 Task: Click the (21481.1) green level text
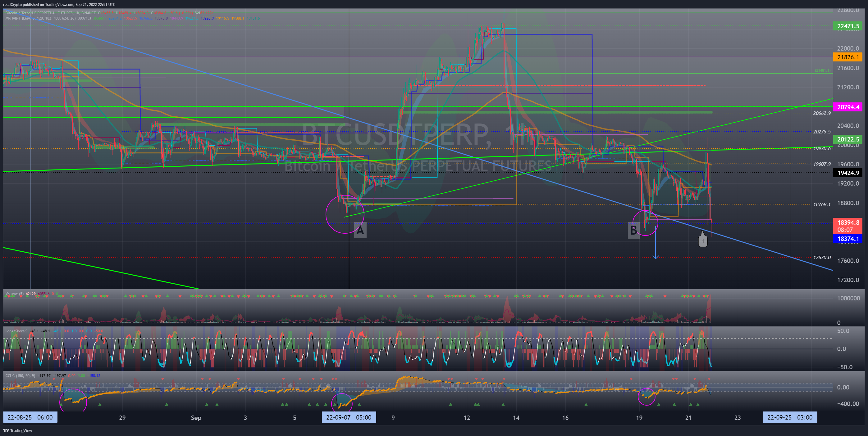(823, 70)
